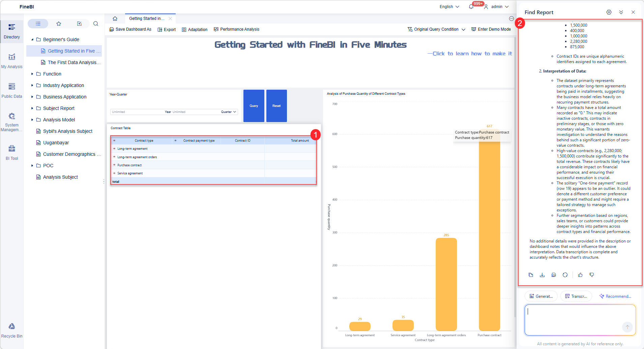Copy the AI response
644x349 pixels.
531,275
